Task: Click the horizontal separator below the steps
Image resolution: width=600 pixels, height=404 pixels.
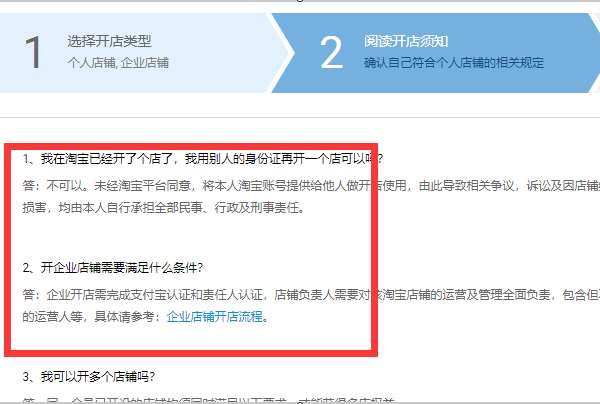Action: click(x=300, y=117)
